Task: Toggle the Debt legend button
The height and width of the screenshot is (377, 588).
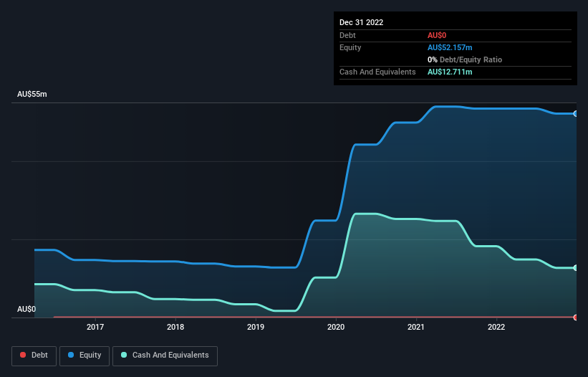Action: (34, 355)
